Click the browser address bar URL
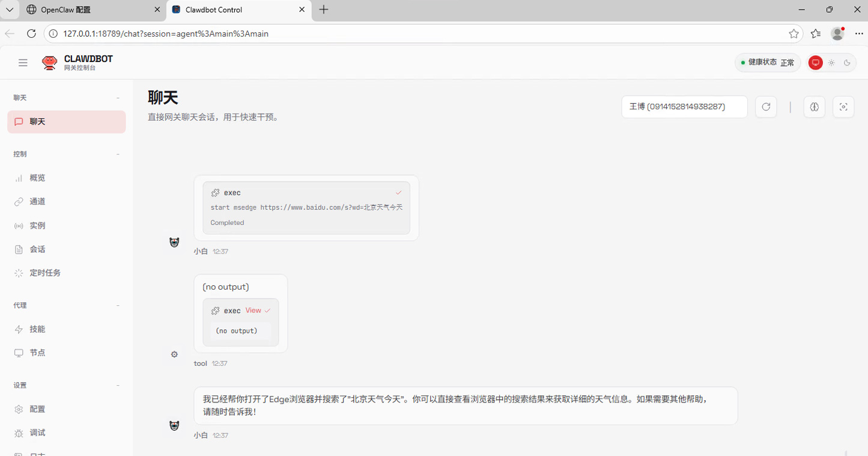This screenshot has width=868, height=456. point(166,34)
